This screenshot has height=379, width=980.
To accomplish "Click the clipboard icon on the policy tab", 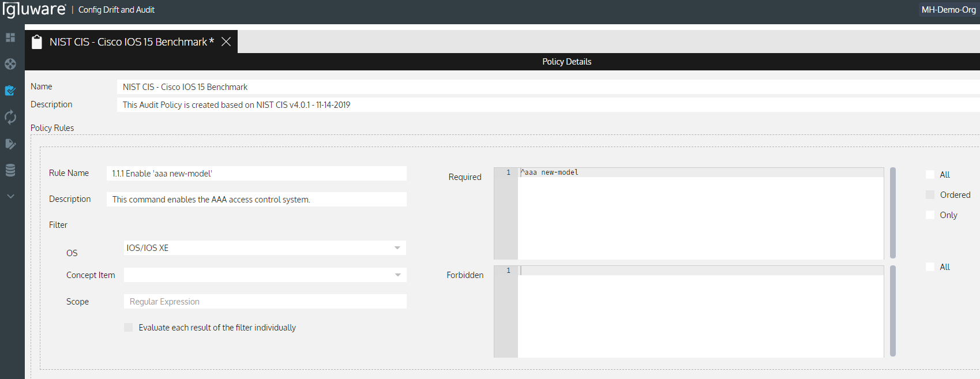I will 37,42.
